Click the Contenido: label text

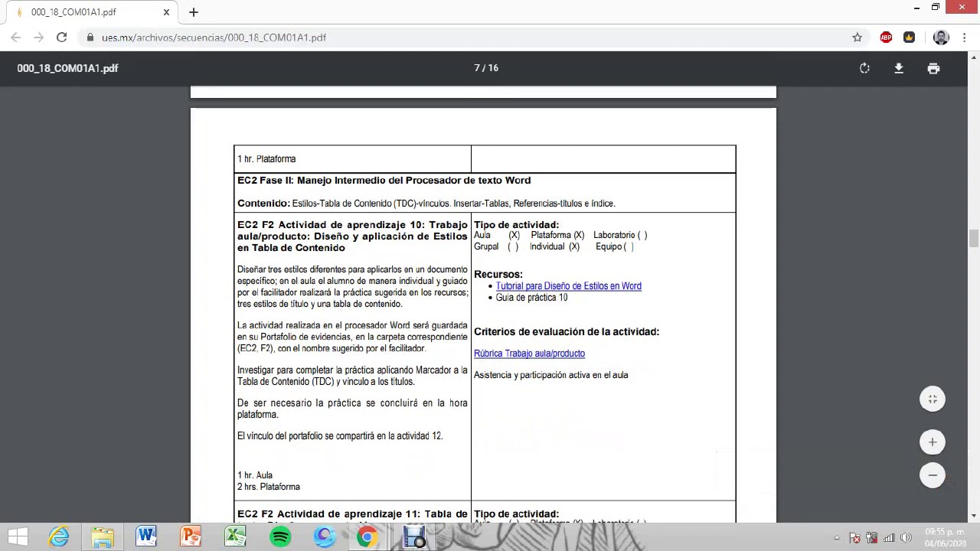coord(263,204)
